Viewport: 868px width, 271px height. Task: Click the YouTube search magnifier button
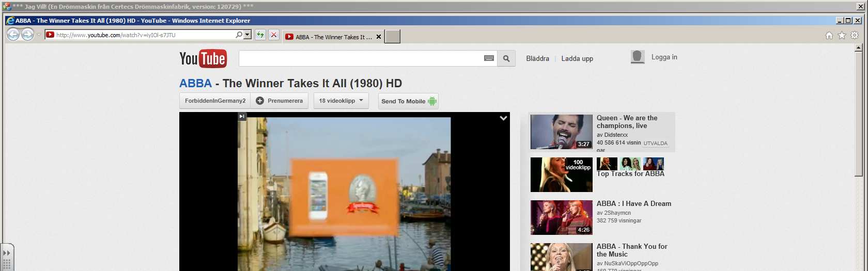point(506,58)
